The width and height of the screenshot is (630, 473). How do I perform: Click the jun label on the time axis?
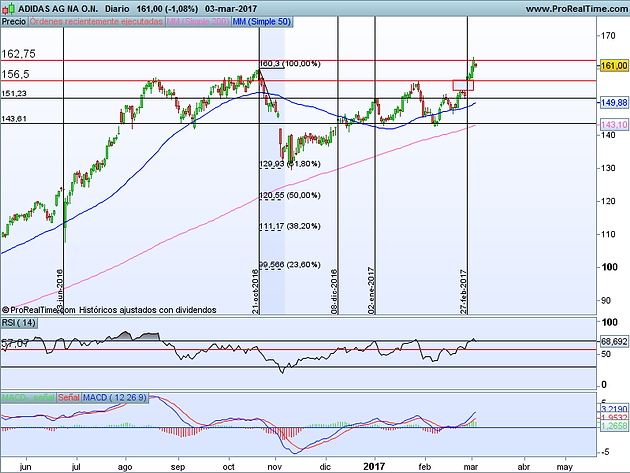point(25,467)
